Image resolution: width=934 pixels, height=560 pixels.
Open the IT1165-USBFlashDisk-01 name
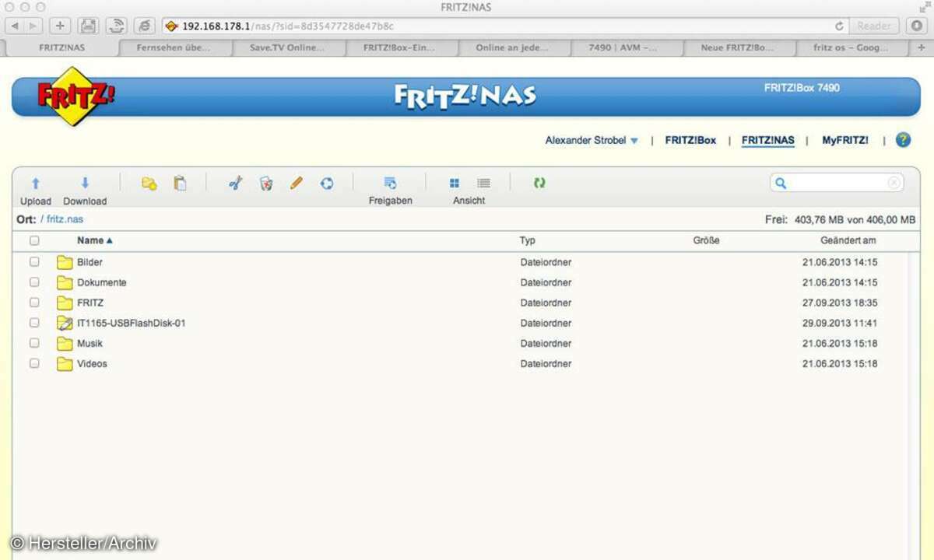[x=132, y=324]
